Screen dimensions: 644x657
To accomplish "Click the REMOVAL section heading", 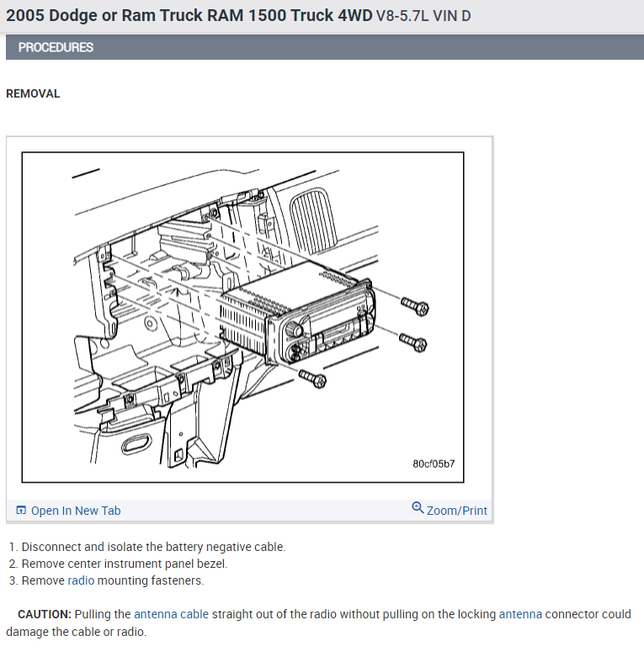I will pyautogui.click(x=33, y=93).
